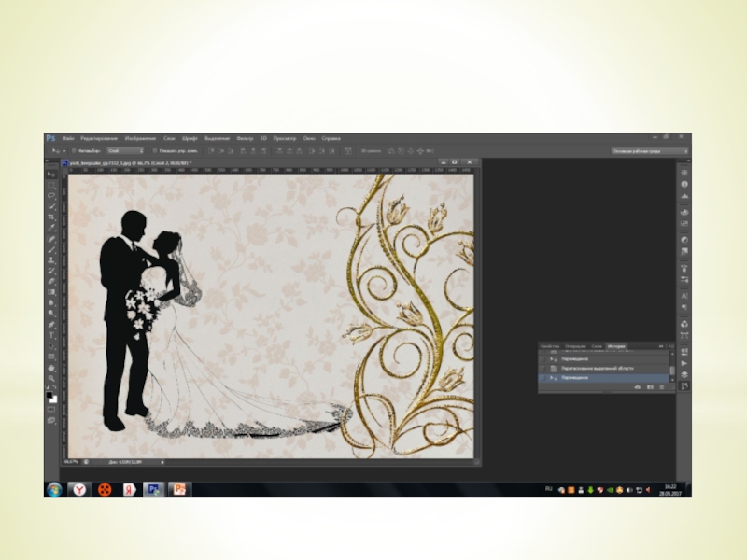Open the Info panel icon in dock

click(x=684, y=184)
